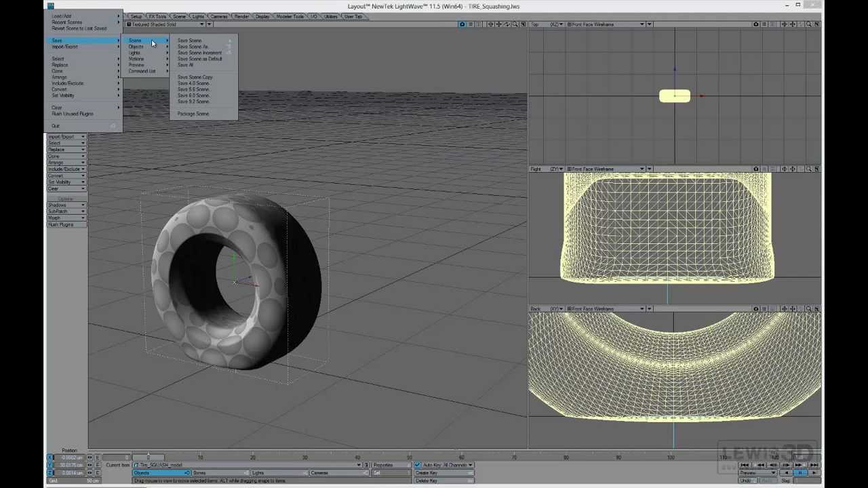Open Current Item Tire_SQUASH_model dropdown
This screenshot has width=868, height=488.
click(247, 465)
